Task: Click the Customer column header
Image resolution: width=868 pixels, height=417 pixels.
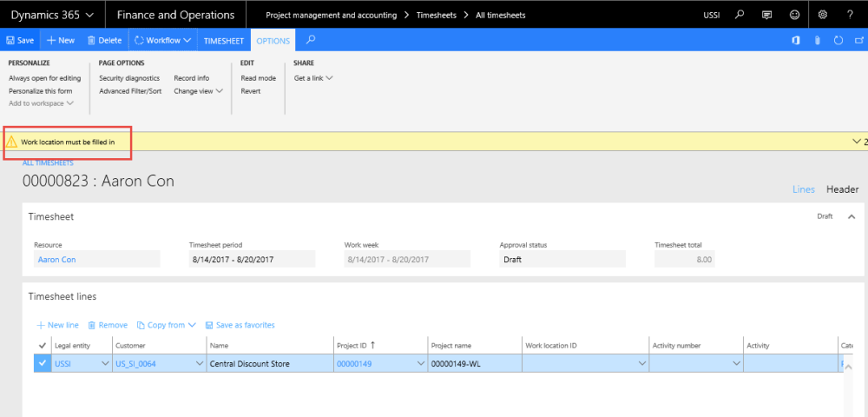Action: pos(131,346)
